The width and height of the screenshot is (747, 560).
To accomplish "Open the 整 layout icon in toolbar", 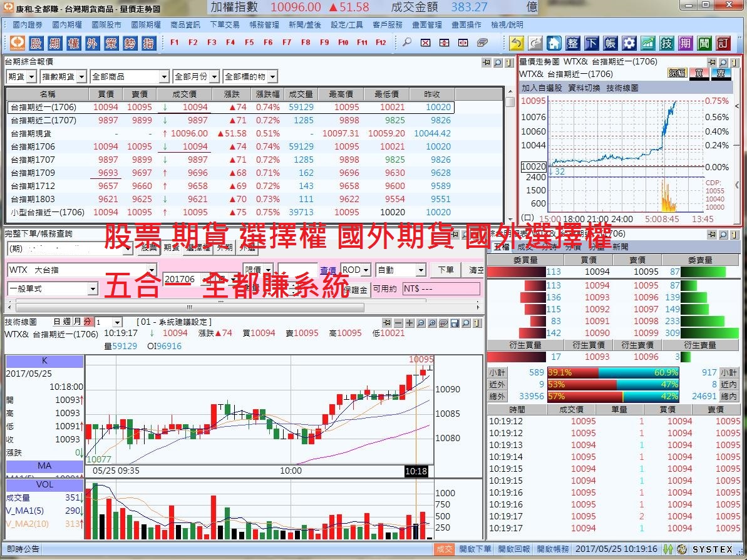I will 573,43.
